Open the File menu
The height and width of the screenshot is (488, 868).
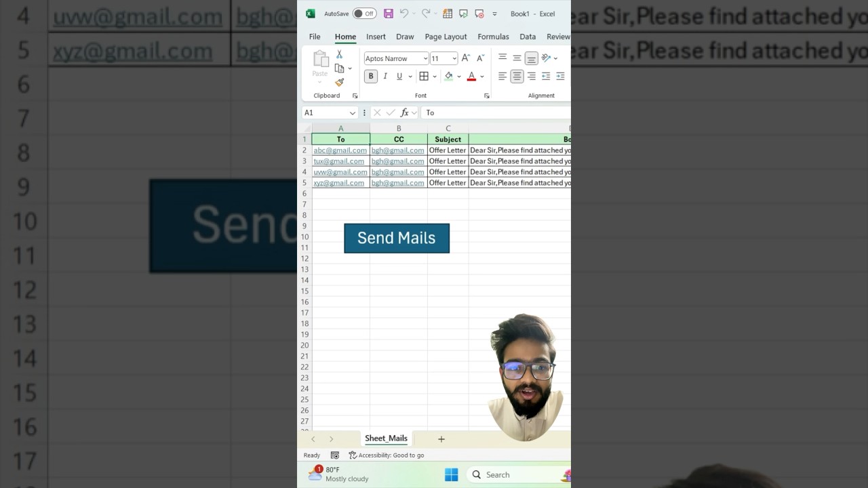pyautogui.click(x=315, y=37)
